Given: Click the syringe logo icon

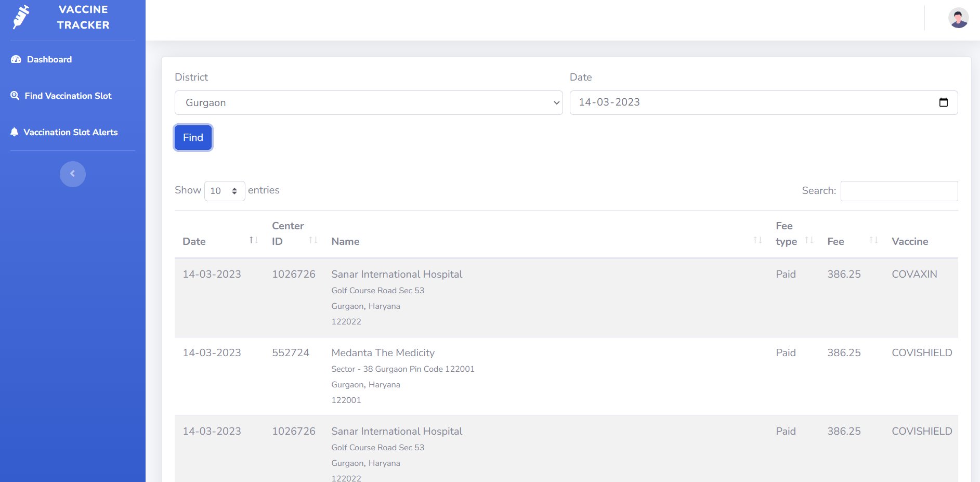Looking at the screenshot, I should 21,17.
